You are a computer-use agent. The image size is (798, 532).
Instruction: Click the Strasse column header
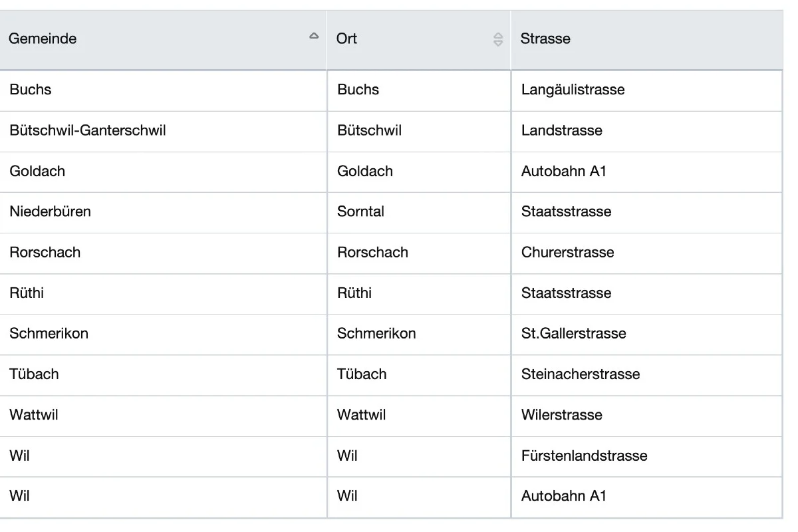click(647, 39)
